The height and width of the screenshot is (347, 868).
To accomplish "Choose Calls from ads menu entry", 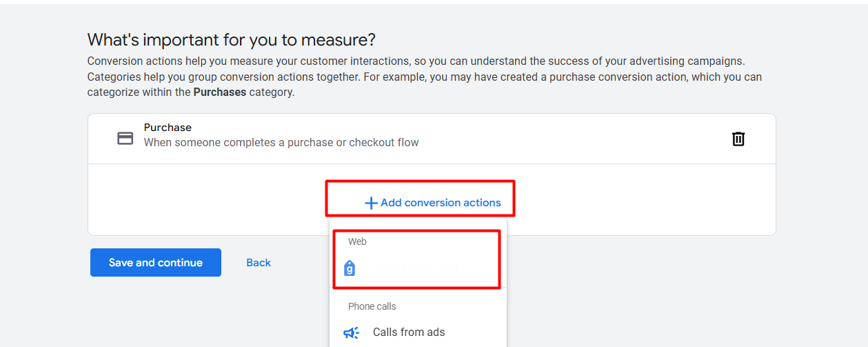I will click(x=408, y=333).
